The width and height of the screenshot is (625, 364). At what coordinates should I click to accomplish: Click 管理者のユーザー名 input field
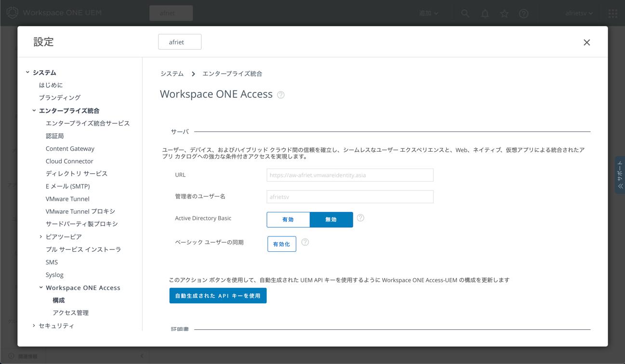350,197
